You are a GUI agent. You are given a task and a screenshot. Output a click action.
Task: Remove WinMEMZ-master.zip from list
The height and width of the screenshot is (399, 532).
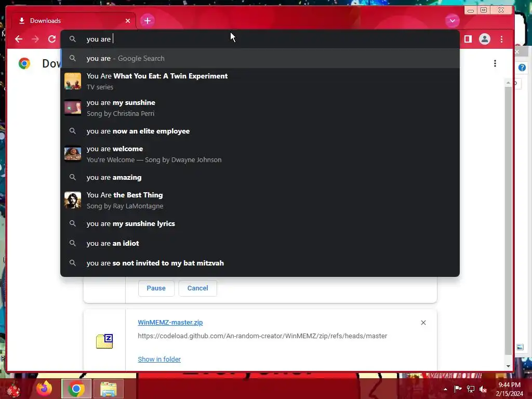pos(423,323)
